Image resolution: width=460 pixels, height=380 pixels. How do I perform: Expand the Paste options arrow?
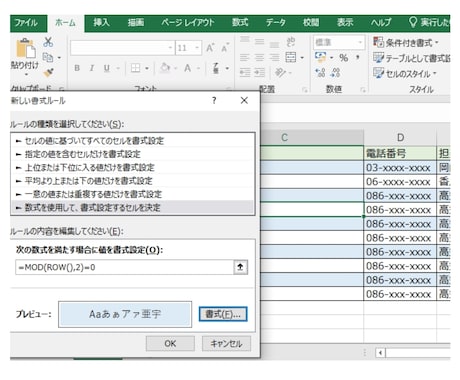click(26, 74)
